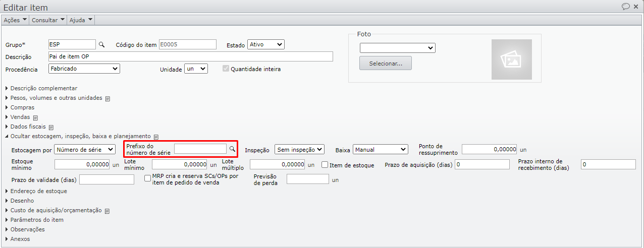Viewport: 644px width, 248px height.
Task: Open the Procedência dropdown
Action: [84, 69]
